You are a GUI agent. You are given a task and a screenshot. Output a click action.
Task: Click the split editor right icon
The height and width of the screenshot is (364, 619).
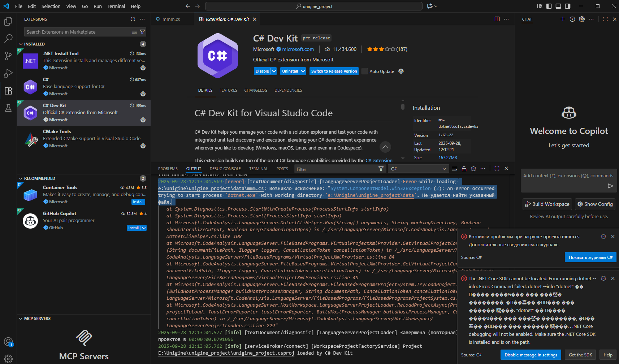497,19
